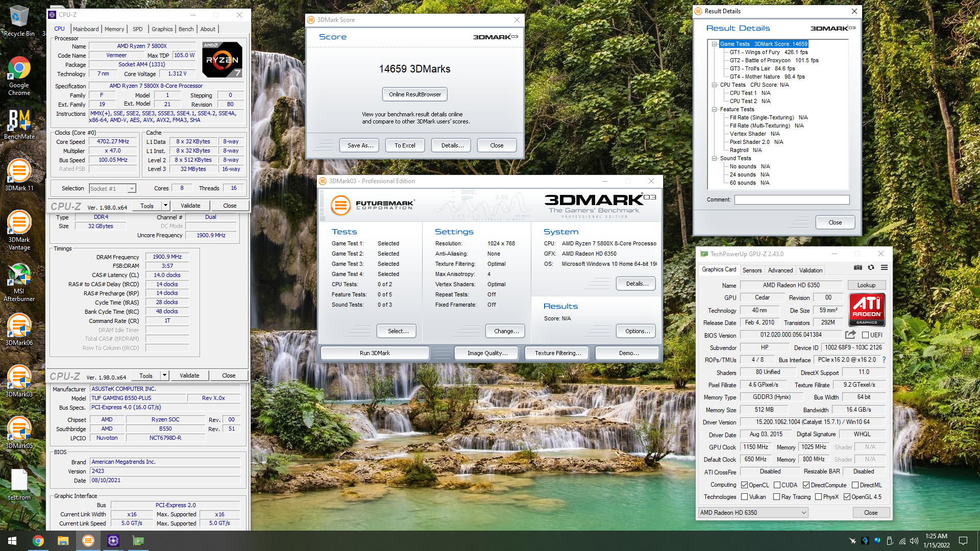Click the Futuremark logo in the 3DMark03 window
This screenshot has width=980, height=551.
tap(372, 205)
